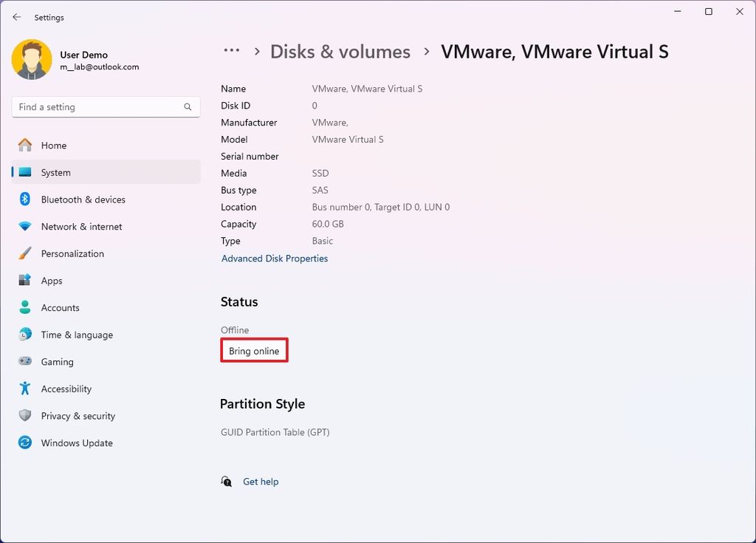This screenshot has height=543, width=756.
Task: Select the Home icon in the sidebar
Action: (24, 146)
